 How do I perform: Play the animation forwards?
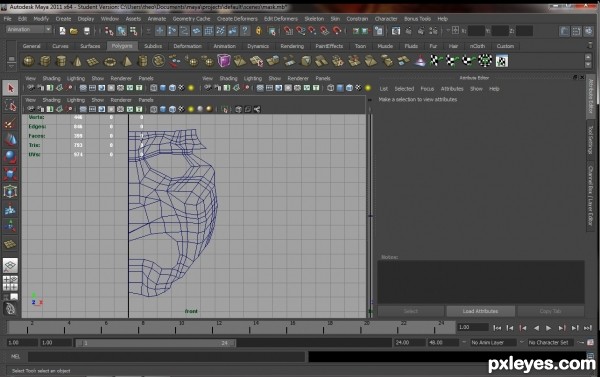pyautogui.click(x=548, y=328)
